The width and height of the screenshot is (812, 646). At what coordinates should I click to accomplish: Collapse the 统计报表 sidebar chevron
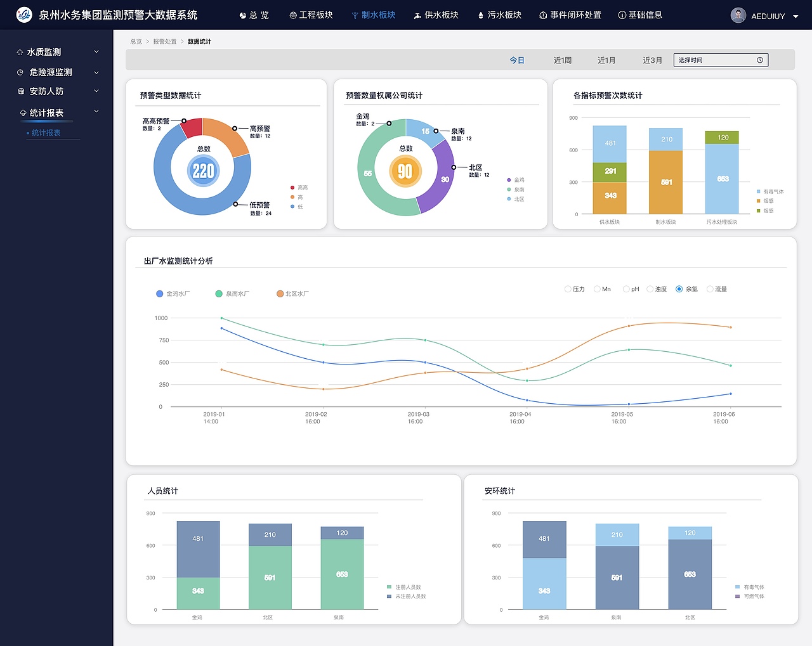96,112
